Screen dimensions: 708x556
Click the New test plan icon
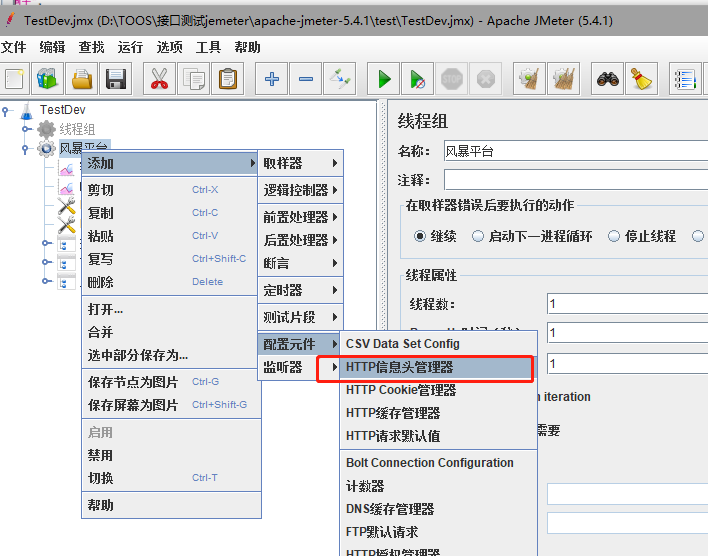coord(15,79)
